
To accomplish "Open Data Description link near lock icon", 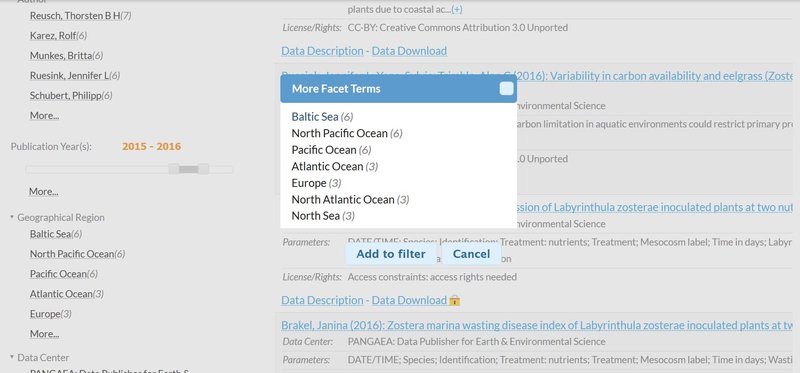I will 322,301.
